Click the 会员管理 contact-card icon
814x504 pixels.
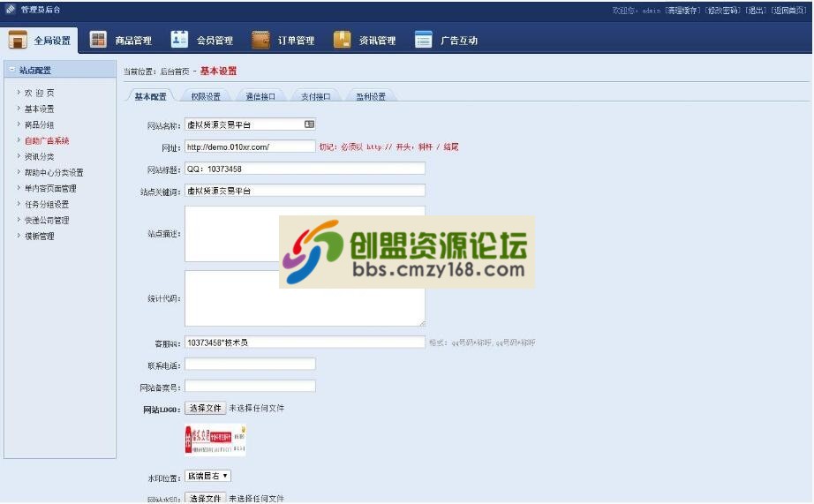(179, 40)
